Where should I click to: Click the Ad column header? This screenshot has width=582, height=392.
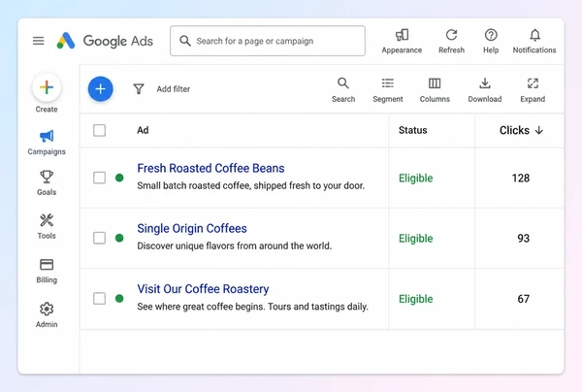pyautogui.click(x=143, y=130)
